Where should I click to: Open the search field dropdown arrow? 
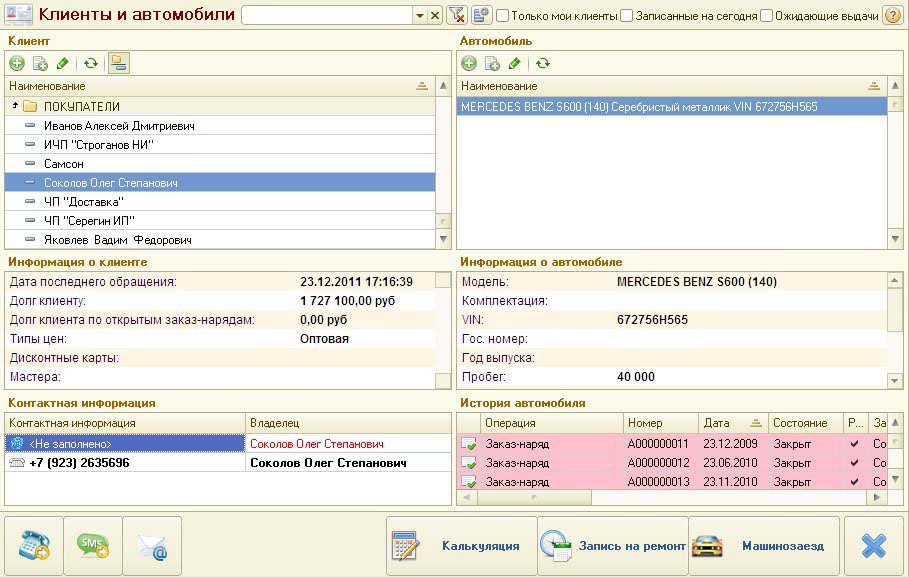(420, 16)
